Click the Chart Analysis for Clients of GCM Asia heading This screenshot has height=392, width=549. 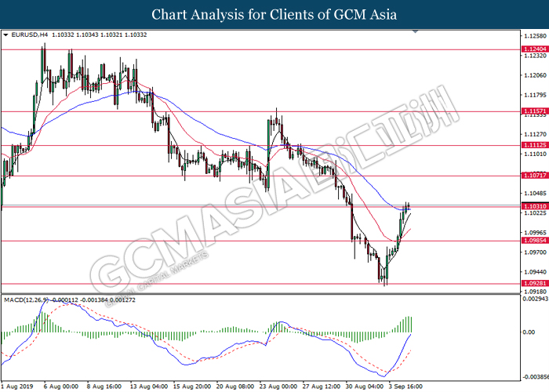[274, 15]
